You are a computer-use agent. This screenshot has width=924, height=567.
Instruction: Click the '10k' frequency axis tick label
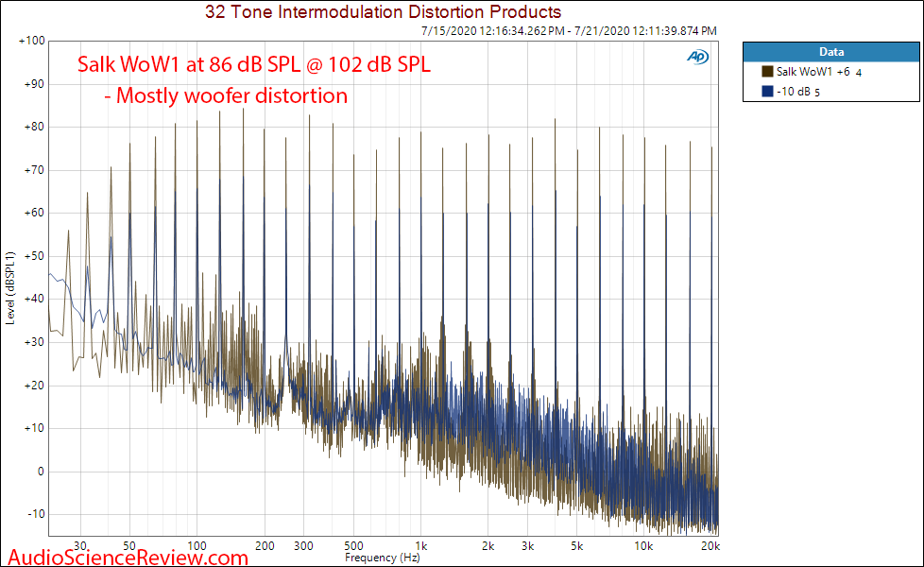[643, 546]
